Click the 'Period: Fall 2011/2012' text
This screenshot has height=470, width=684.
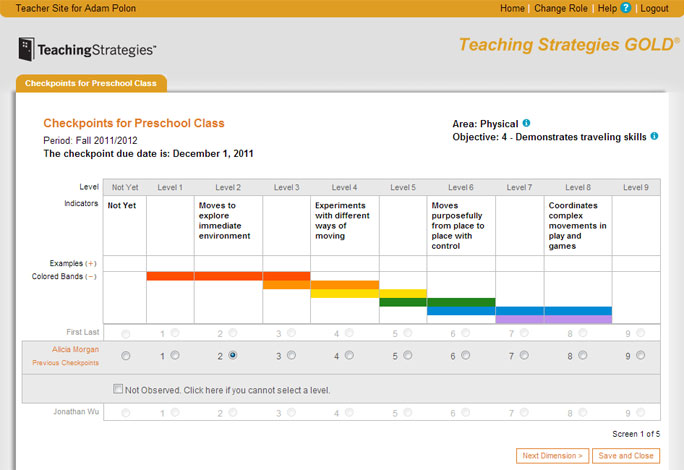click(x=90, y=140)
